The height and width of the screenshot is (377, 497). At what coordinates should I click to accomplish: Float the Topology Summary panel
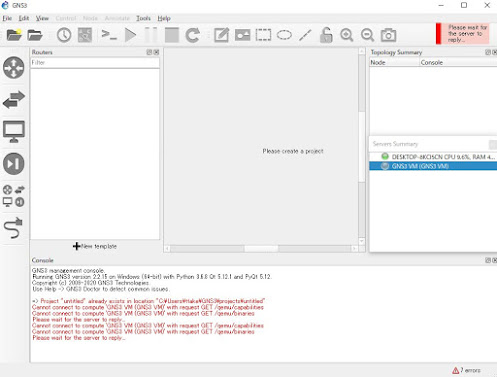pyautogui.click(x=488, y=52)
